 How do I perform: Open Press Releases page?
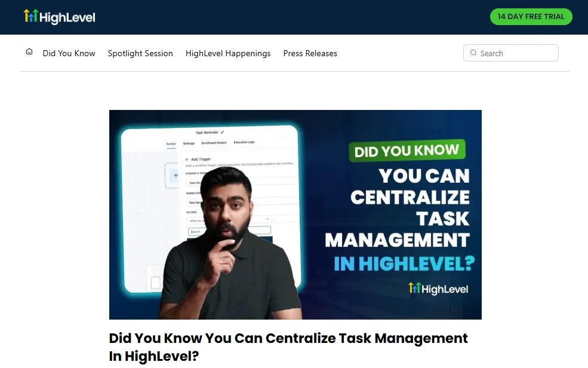coord(310,53)
